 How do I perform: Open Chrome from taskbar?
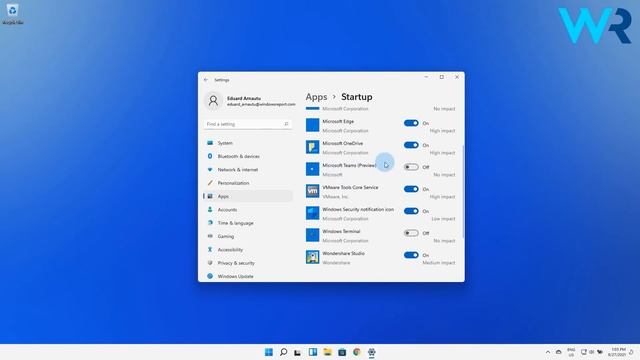pyautogui.click(x=357, y=352)
